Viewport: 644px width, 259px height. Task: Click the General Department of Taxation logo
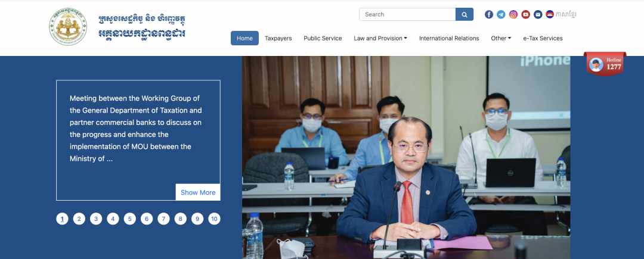68,27
